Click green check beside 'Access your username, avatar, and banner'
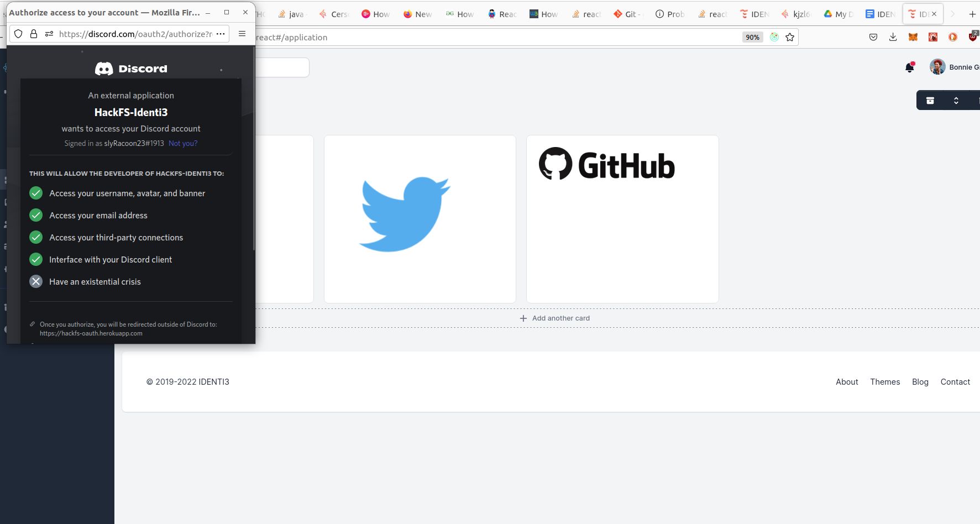 [36, 193]
